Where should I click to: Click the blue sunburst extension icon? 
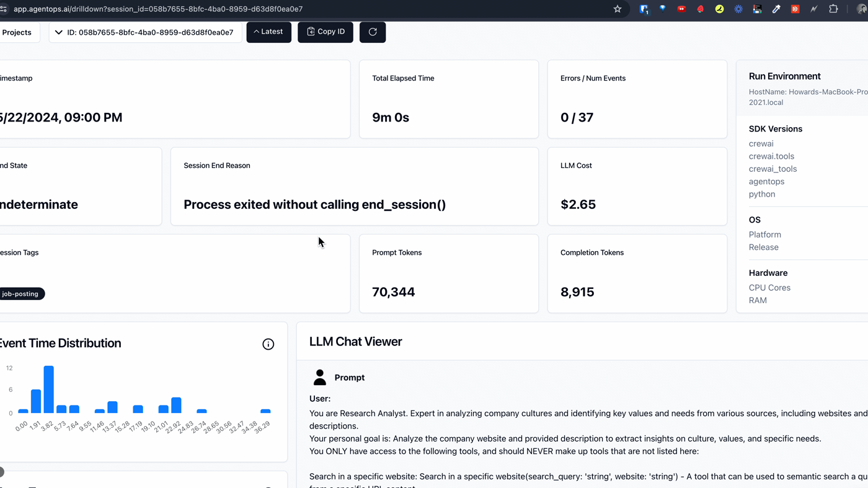click(738, 9)
